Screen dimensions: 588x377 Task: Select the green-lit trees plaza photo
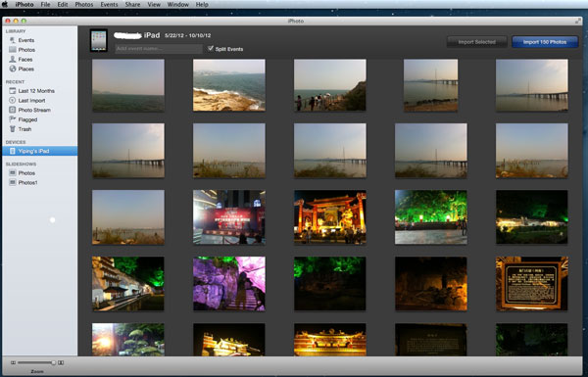[431, 217]
